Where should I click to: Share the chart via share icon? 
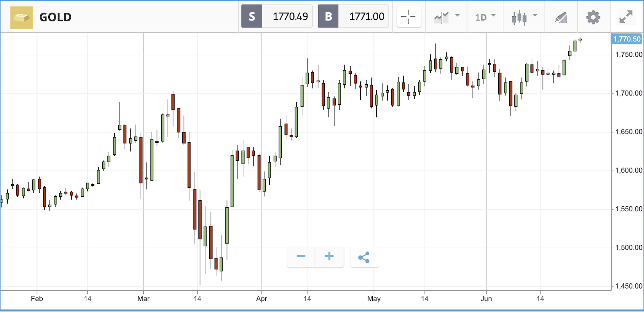[364, 257]
